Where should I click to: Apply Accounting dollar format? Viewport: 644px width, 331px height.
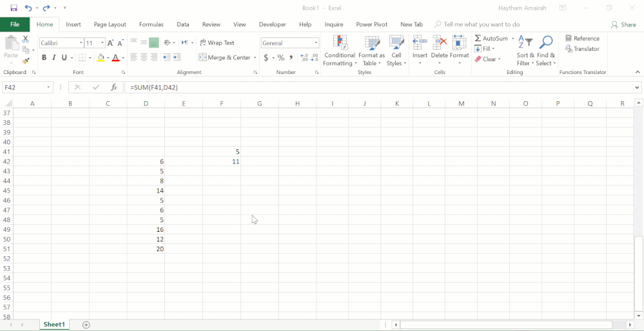pos(266,58)
